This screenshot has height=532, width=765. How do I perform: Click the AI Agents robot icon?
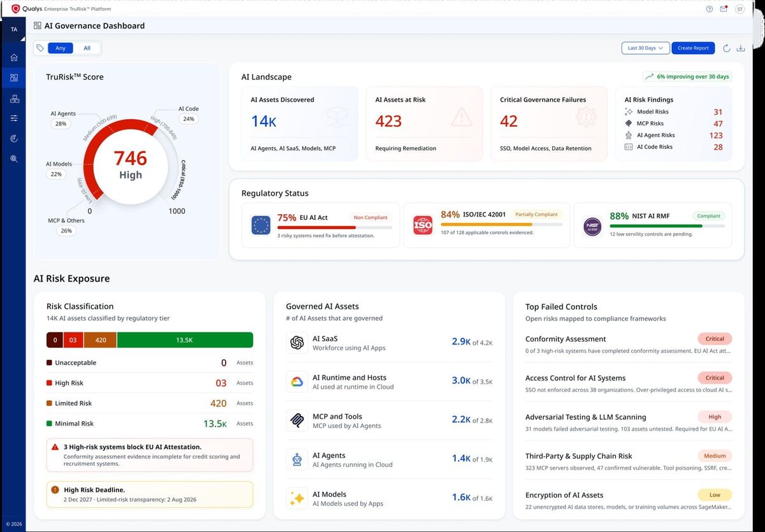pos(296,459)
